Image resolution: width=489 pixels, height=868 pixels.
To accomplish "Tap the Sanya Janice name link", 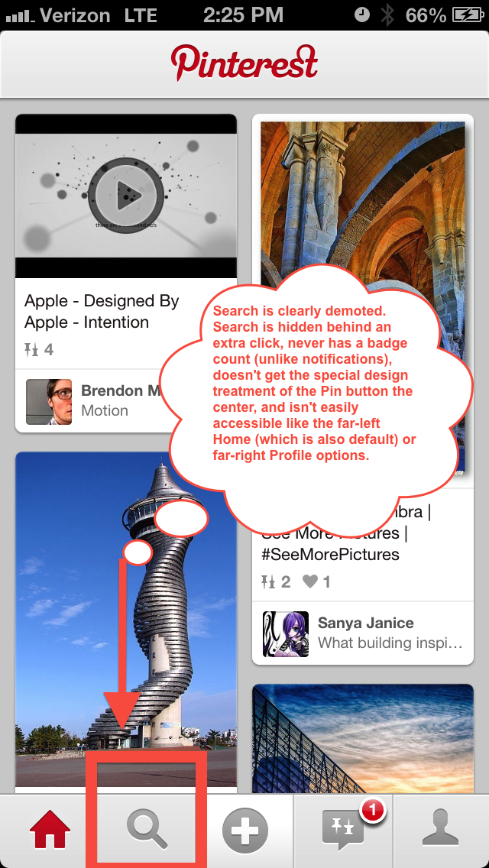I will [365, 623].
